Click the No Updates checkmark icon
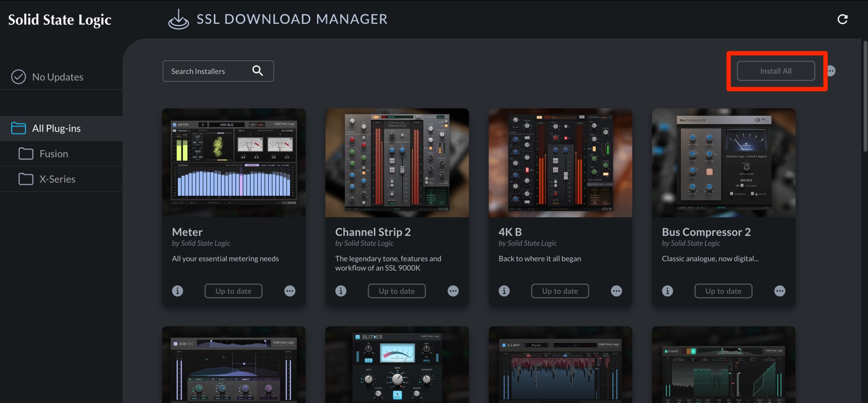The width and height of the screenshot is (868, 403). coord(18,77)
